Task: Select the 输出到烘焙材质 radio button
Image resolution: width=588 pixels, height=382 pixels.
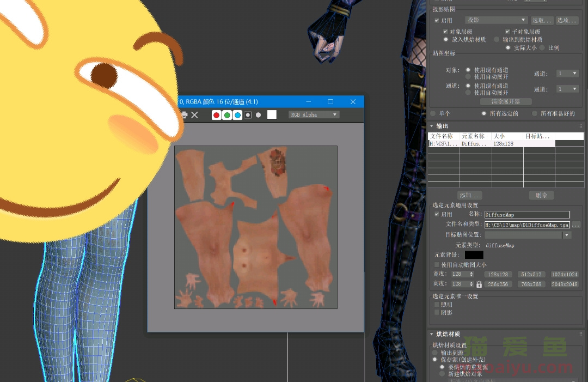Action: click(x=497, y=40)
